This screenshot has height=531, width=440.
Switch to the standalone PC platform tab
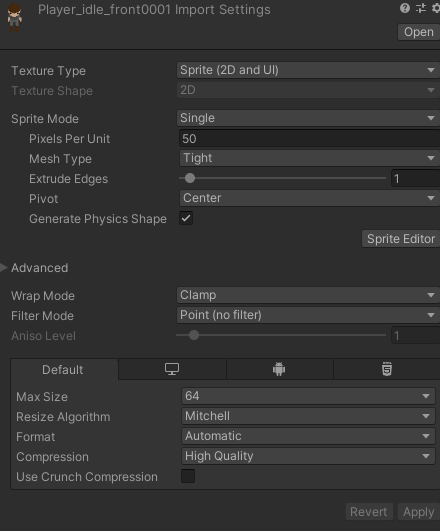click(x=172, y=369)
